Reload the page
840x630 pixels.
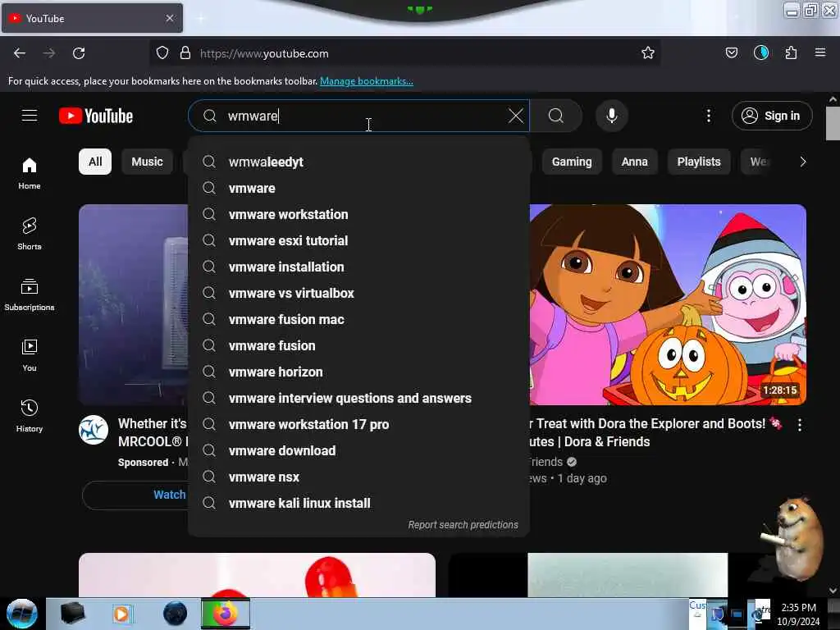tap(79, 53)
